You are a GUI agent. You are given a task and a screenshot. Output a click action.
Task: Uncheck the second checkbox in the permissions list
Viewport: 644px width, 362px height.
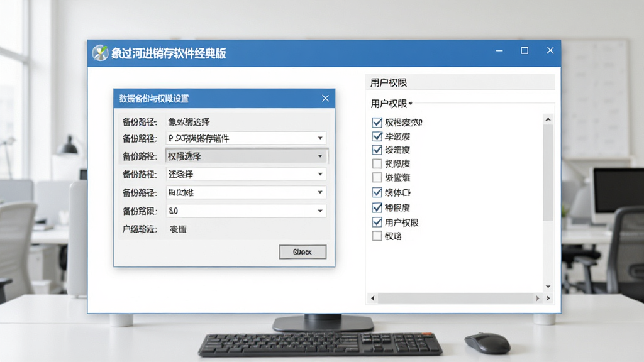pyautogui.click(x=377, y=136)
